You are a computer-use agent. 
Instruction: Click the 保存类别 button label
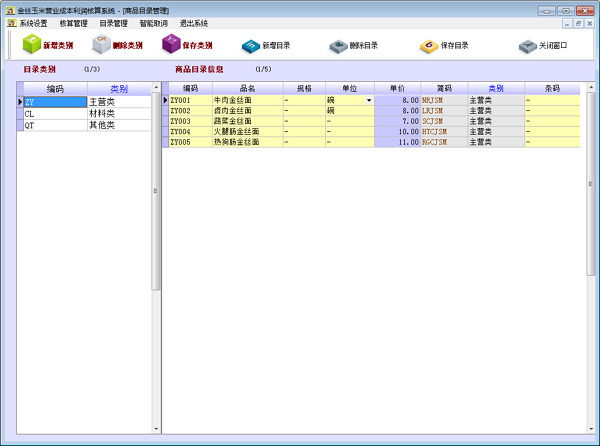click(197, 46)
